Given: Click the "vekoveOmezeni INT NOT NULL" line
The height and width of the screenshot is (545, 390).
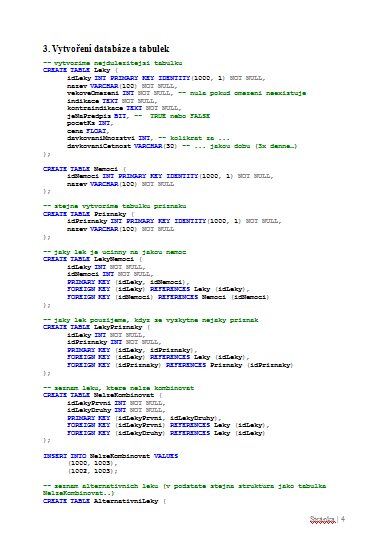Looking at the screenshot, I should click(186, 93).
